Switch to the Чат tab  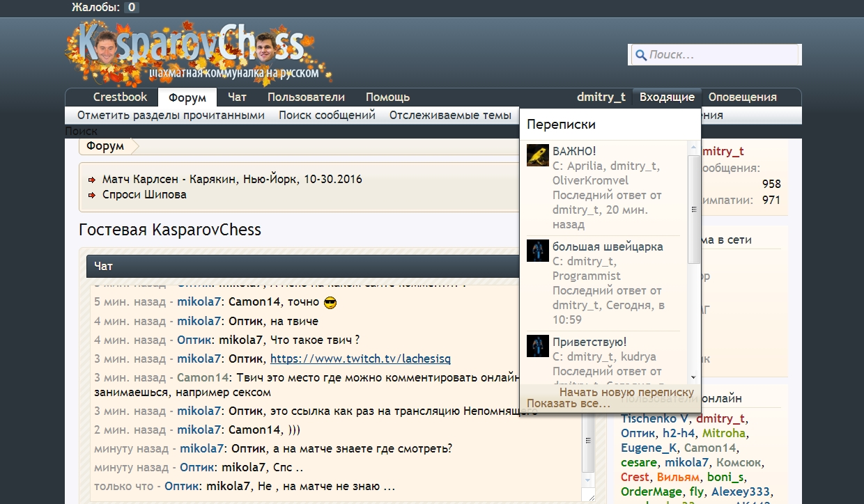237,97
